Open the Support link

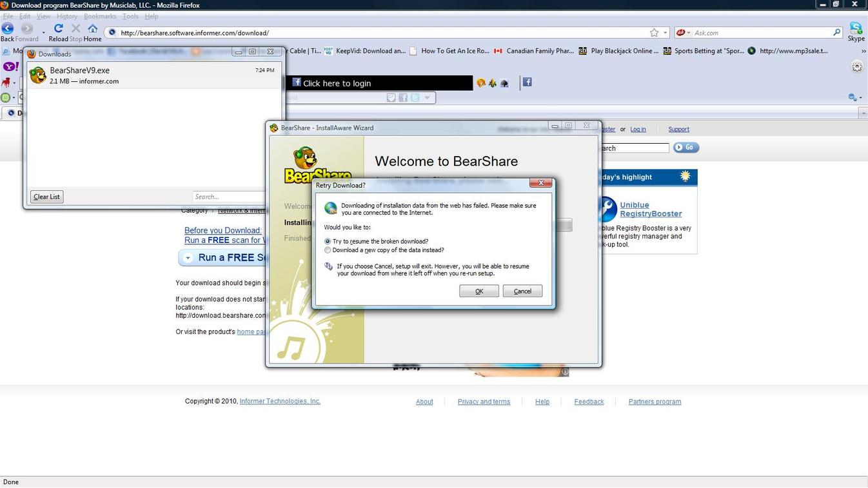tap(678, 130)
